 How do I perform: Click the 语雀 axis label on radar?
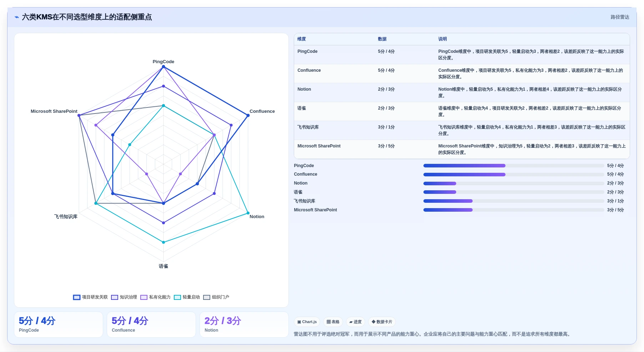click(x=163, y=266)
